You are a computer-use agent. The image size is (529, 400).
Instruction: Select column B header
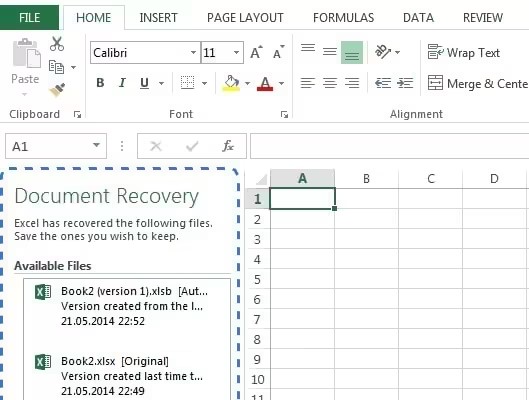[366, 178]
